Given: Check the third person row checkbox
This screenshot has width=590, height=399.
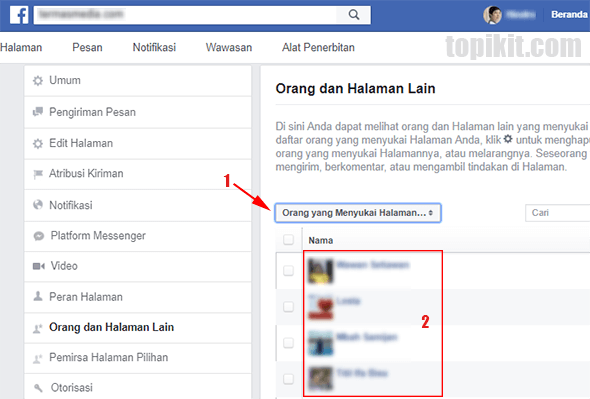Looking at the screenshot, I should [289, 343].
